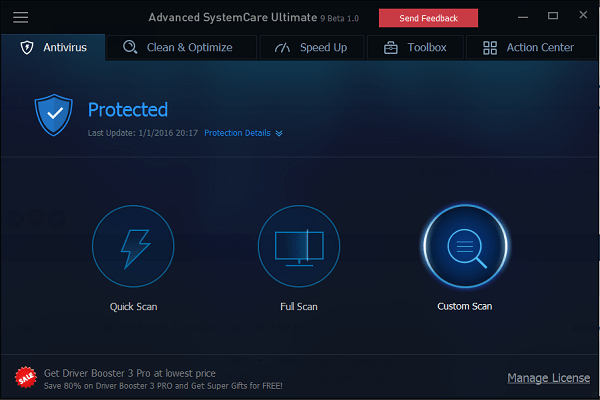Click the Protected shield status icon
Viewport: 600px width, 400px height.
pos(54,115)
